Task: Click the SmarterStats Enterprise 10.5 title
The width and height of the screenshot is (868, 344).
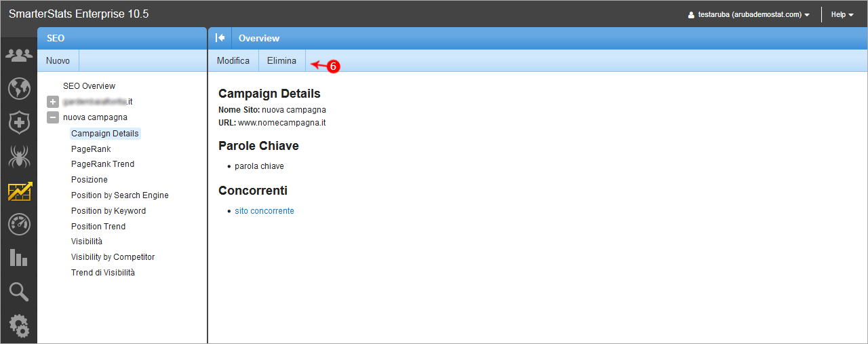Action: pyautogui.click(x=79, y=14)
